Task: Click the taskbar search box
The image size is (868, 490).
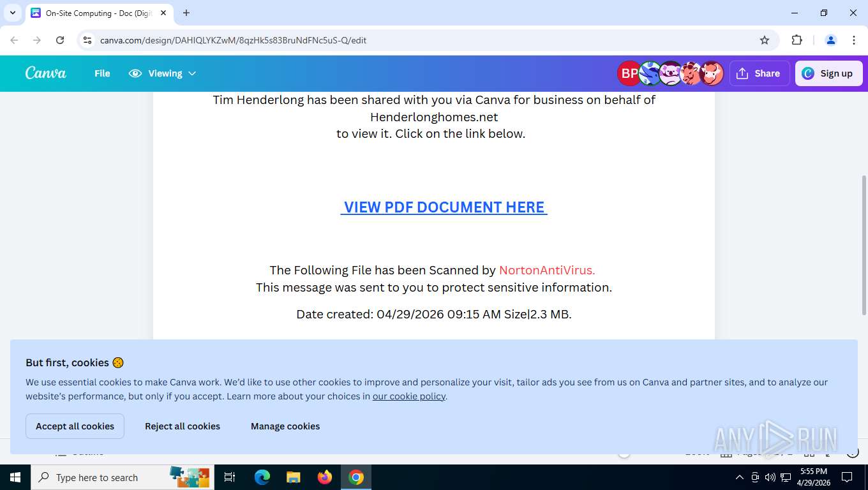Action: pyautogui.click(x=123, y=477)
